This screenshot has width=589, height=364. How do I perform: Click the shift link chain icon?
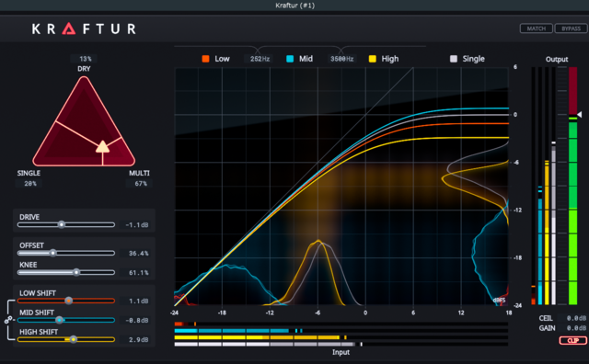point(8,320)
